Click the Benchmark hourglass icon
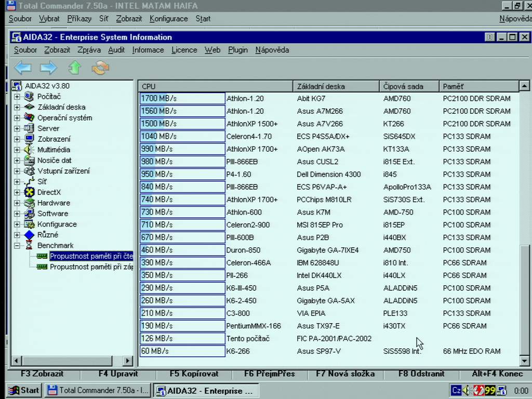This screenshot has width=532, height=399. 29,245
